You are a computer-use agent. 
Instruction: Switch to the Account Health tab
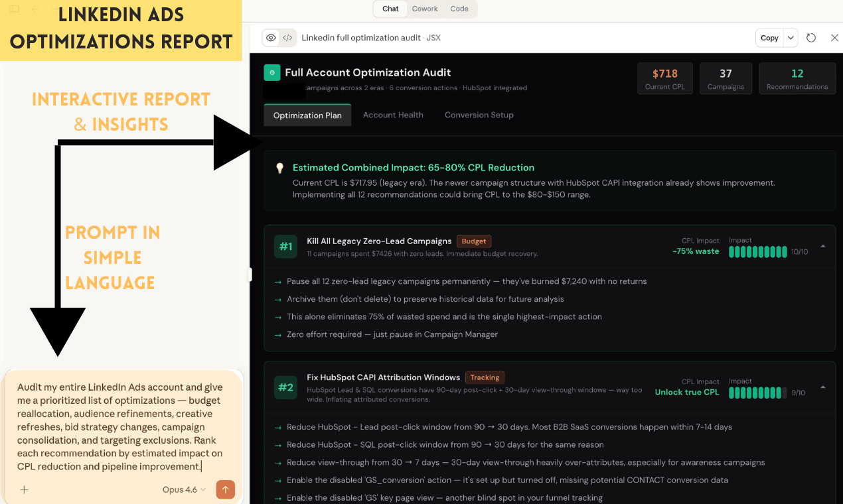pos(393,115)
